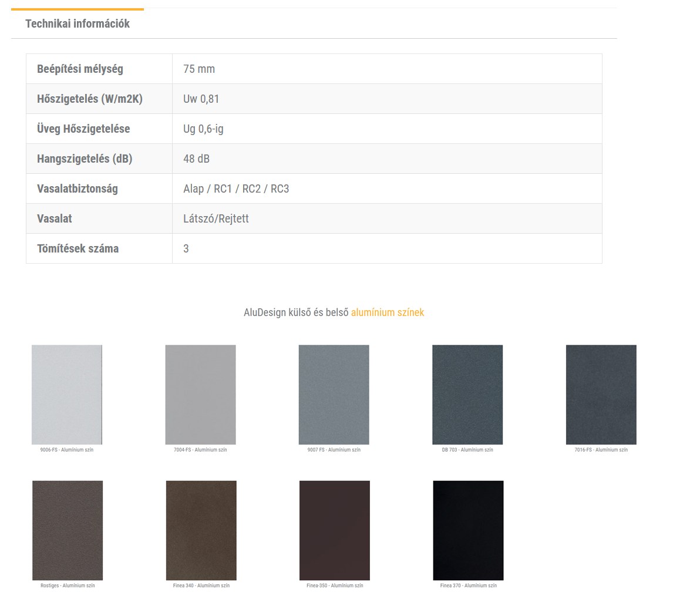Click the 'Vasalat' row label
Screen dimensions: 700x616
[x=55, y=218]
